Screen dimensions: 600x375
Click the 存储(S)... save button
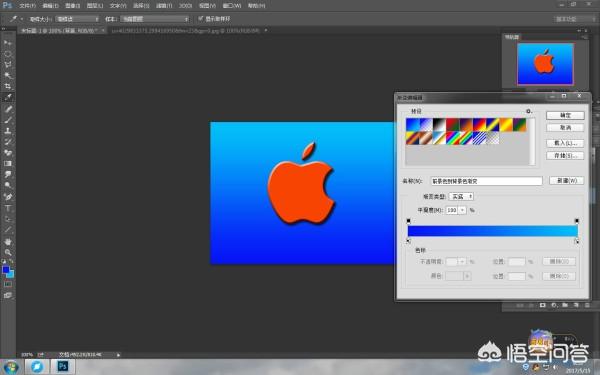[x=565, y=155]
